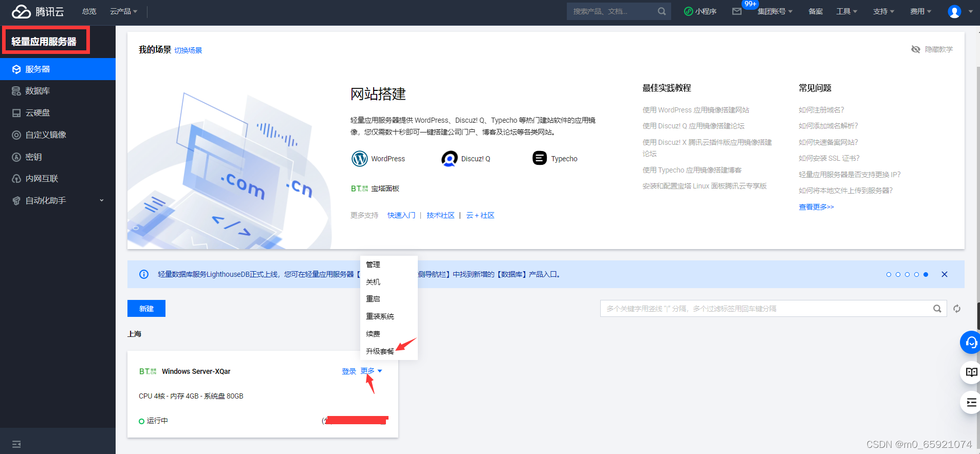980x454 pixels.
Task: Select the 服务器 sidebar icon
Action: pos(16,69)
